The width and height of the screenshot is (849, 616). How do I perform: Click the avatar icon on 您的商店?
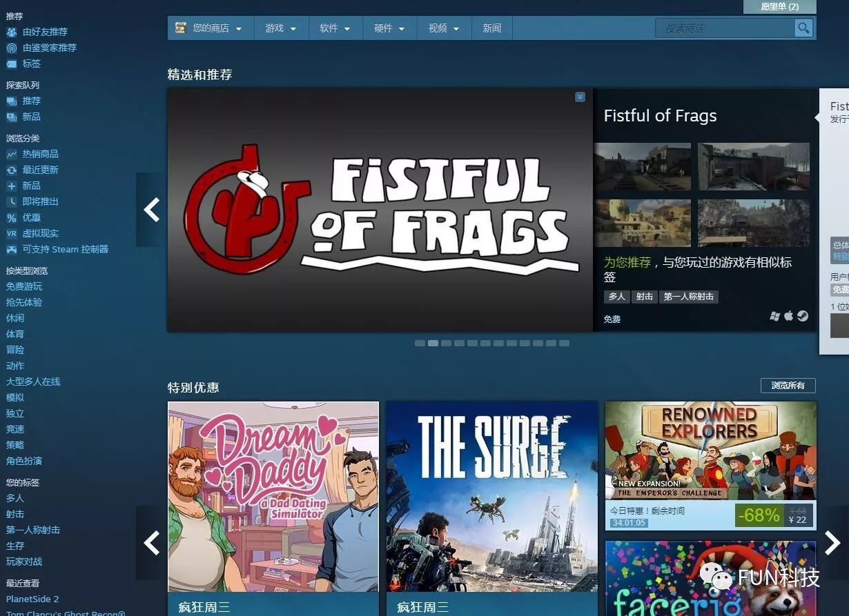tap(181, 28)
